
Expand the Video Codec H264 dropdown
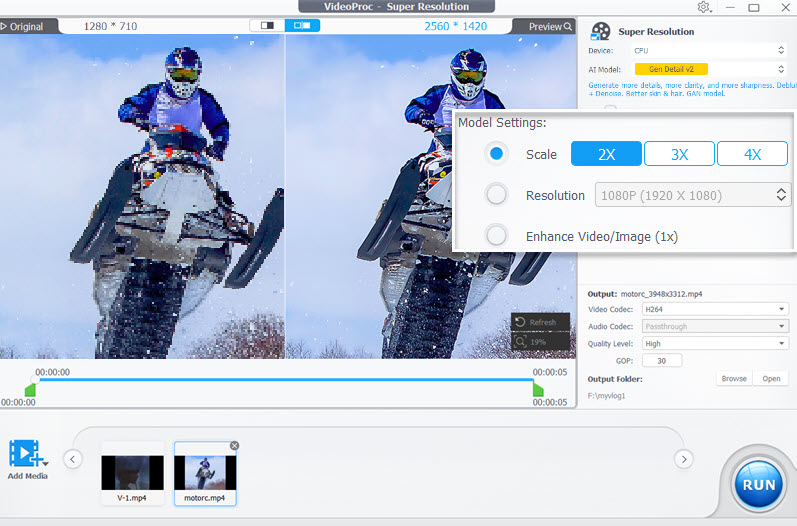pyautogui.click(x=714, y=309)
